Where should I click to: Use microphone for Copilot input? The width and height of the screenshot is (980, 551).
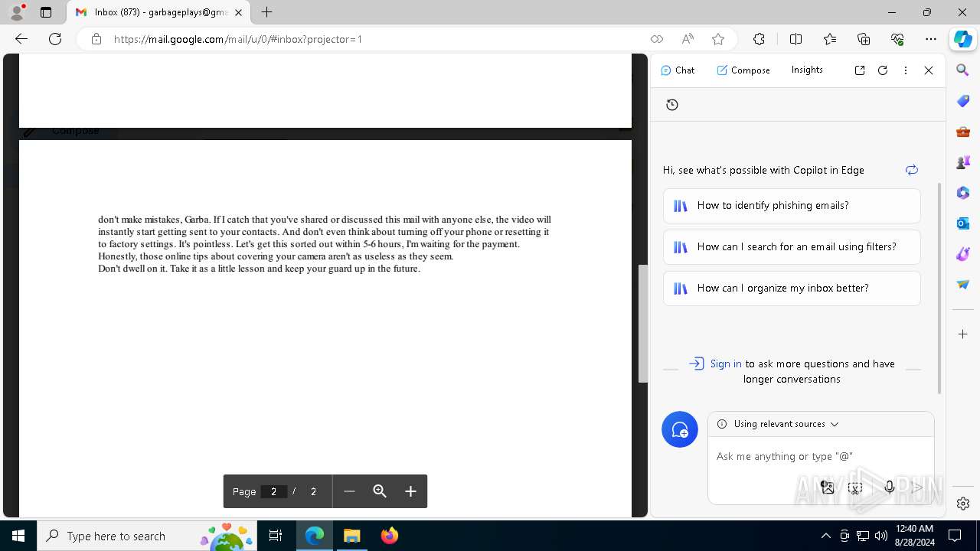pos(890,487)
